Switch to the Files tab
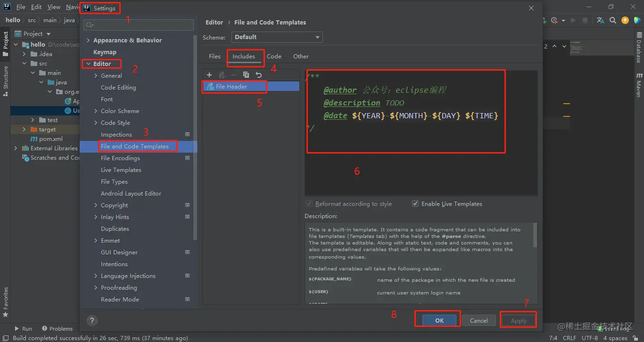Image resolution: width=644 pixels, height=342 pixels. 215,56
